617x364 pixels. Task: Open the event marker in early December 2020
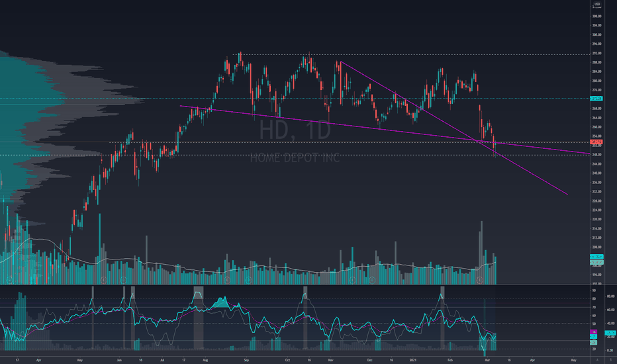(x=372, y=280)
